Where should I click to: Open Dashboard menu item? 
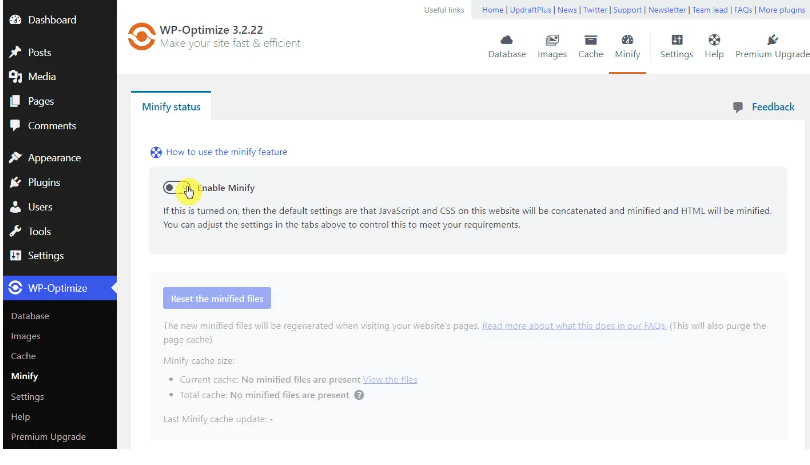point(52,20)
